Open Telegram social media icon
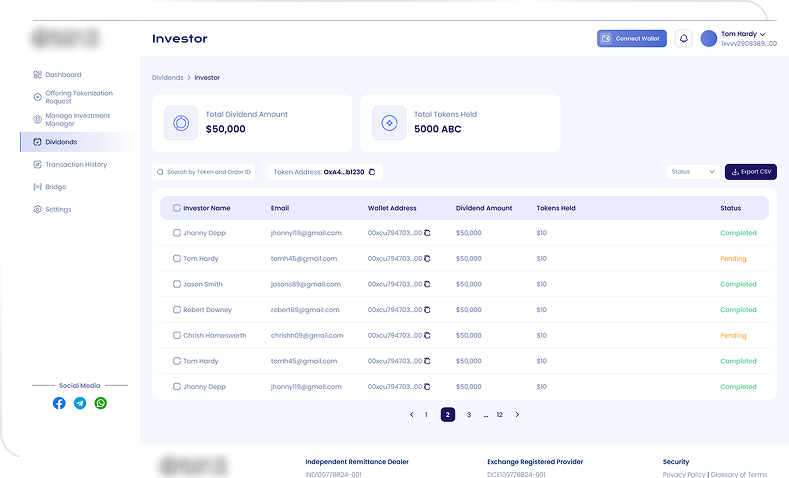Viewport: 789px width, 478px height. click(80, 403)
